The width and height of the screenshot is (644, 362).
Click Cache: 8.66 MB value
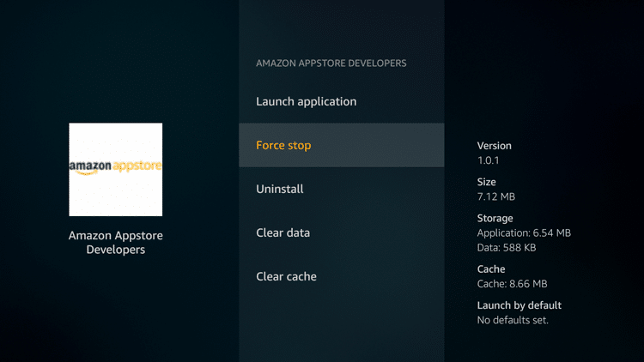[x=512, y=284]
